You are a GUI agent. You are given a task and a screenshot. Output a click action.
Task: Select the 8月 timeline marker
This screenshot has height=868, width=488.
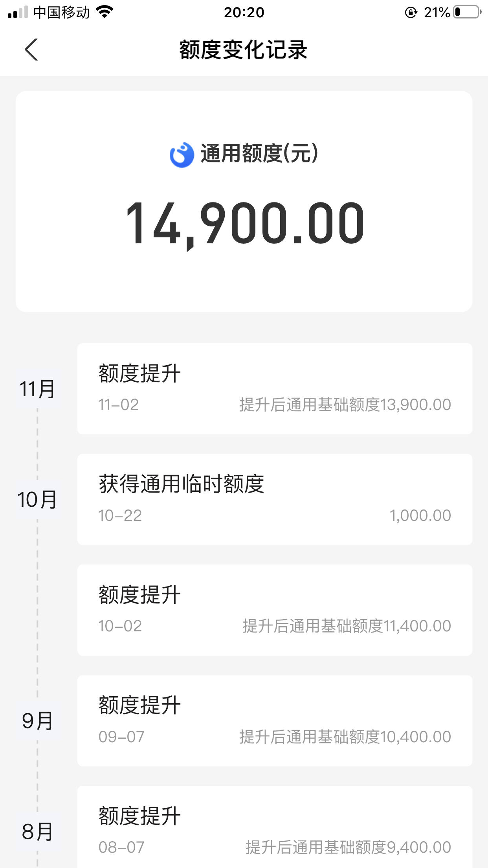click(x=37, y=831)
